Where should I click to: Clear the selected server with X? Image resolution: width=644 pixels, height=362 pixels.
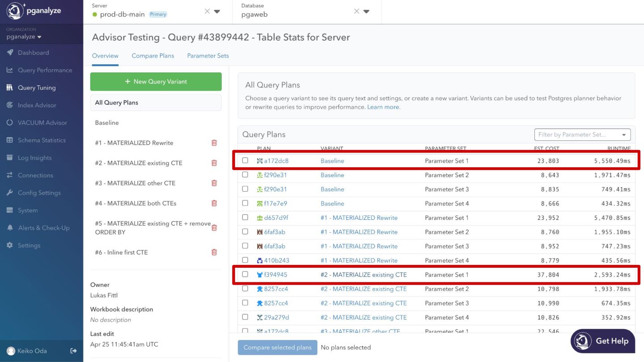tap(207, 12)
